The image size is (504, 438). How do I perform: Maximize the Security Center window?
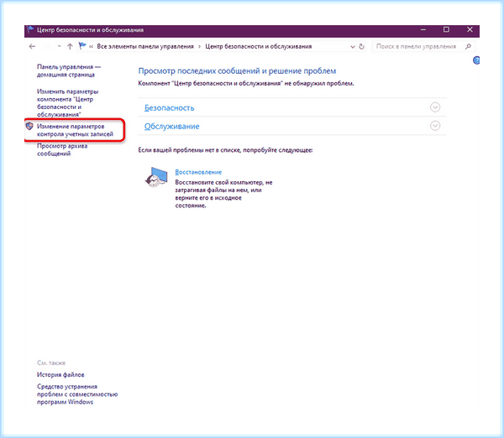(x=446, y=29)
